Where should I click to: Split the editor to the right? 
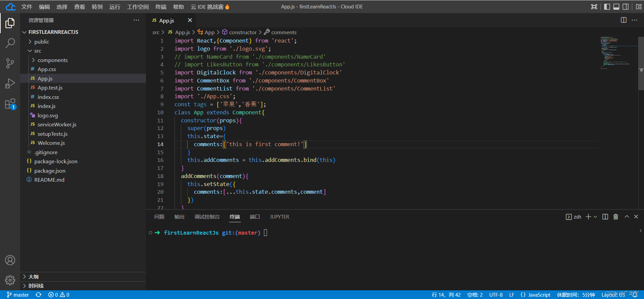click(624, 20)
